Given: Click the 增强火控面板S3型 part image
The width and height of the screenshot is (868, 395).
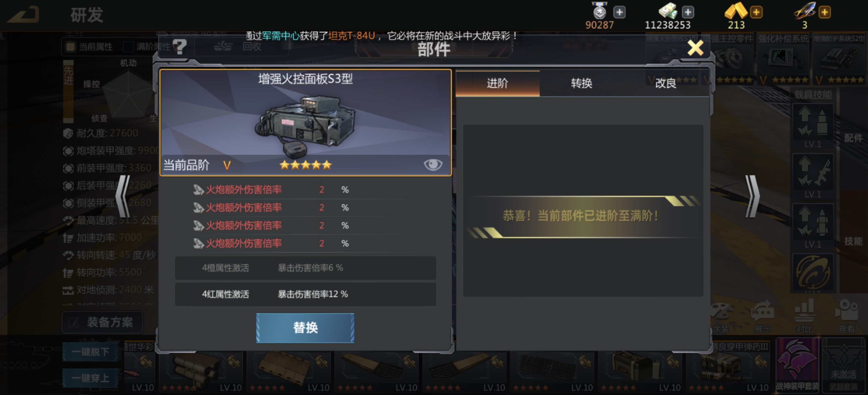Looking at the screenshot, I should point(305,125).
